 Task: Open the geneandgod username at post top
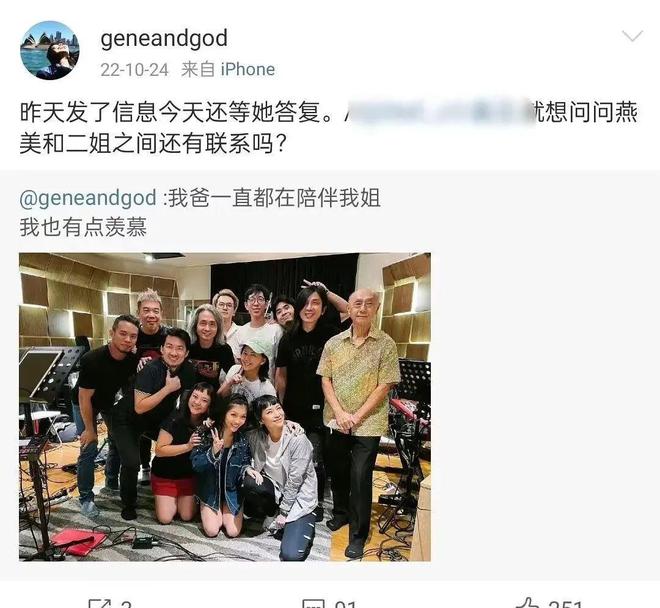tap(164, 38)
